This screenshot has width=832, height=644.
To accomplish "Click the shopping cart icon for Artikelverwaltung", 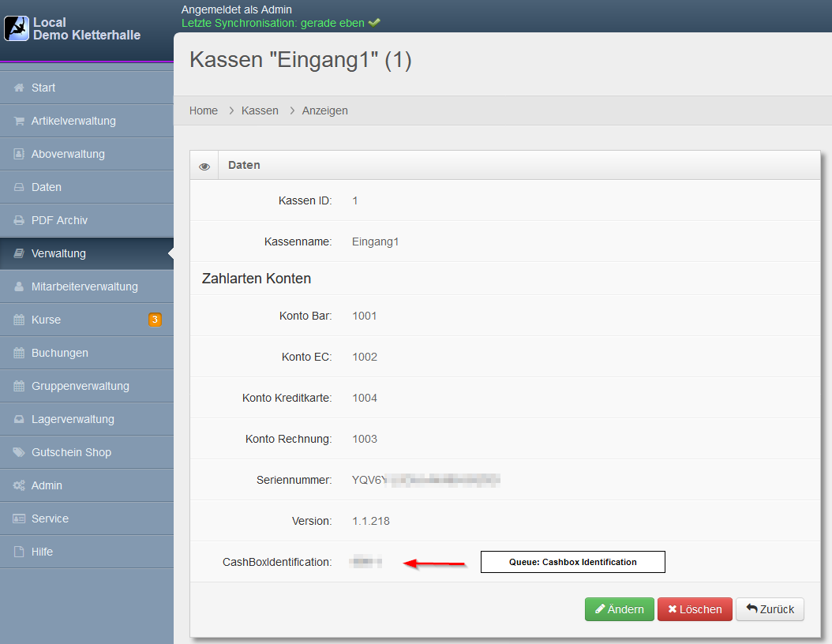I will coord(19,121).
